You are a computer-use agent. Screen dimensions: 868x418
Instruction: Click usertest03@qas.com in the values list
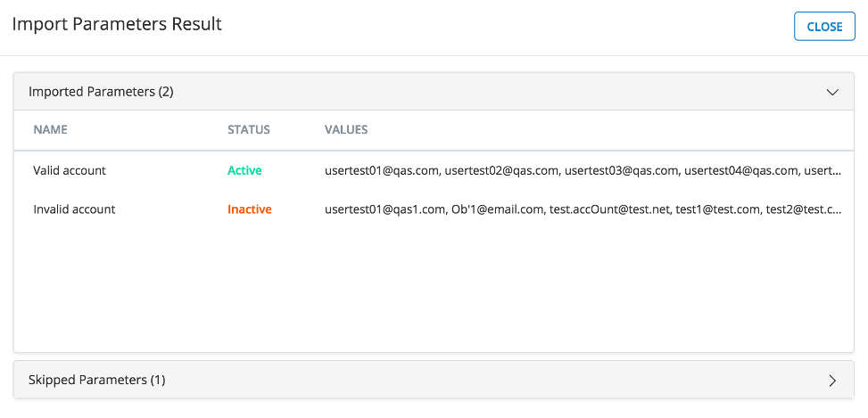tap(622, 170)
